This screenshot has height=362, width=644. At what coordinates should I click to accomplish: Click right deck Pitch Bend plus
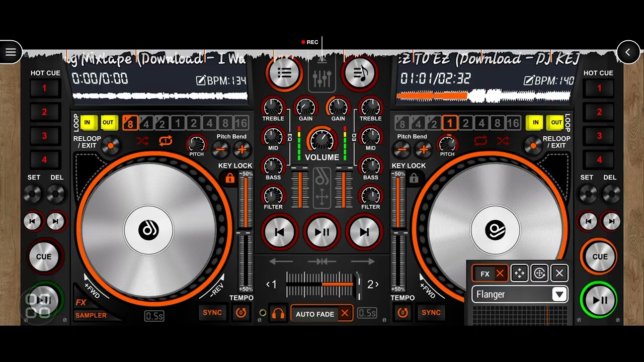click(424, 149)
